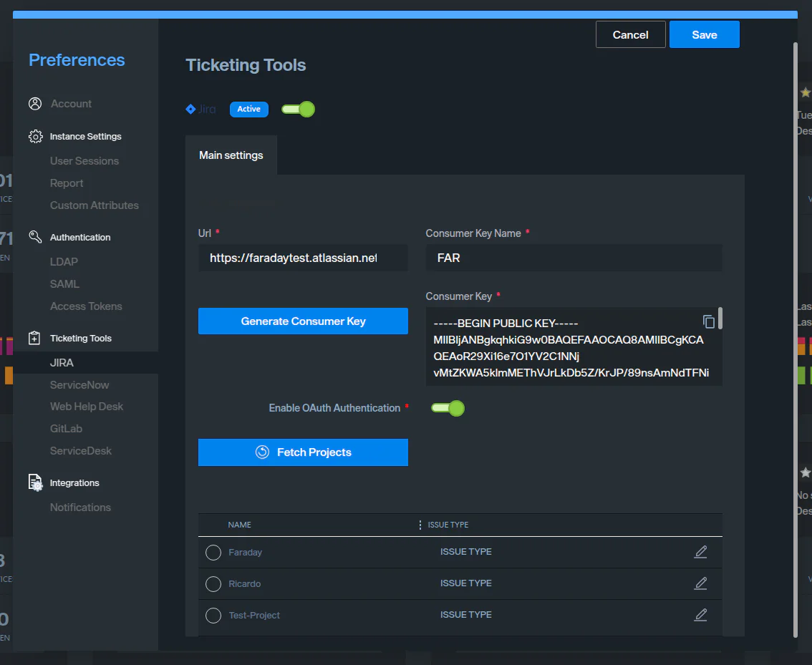Disable the Enable OAuth Authentication toggle
812x665 pixels.
pyautogui.click(x=448, y=408)
